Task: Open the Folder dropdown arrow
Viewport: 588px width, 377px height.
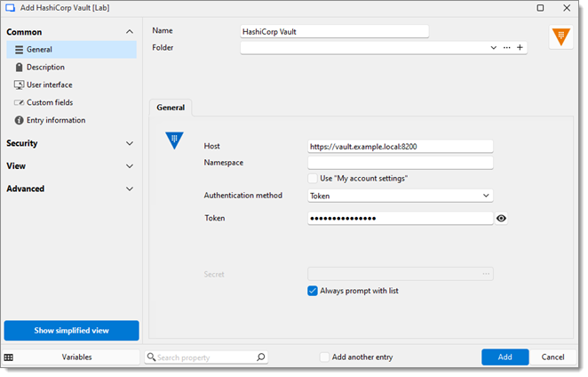Action: click(494, 47)
